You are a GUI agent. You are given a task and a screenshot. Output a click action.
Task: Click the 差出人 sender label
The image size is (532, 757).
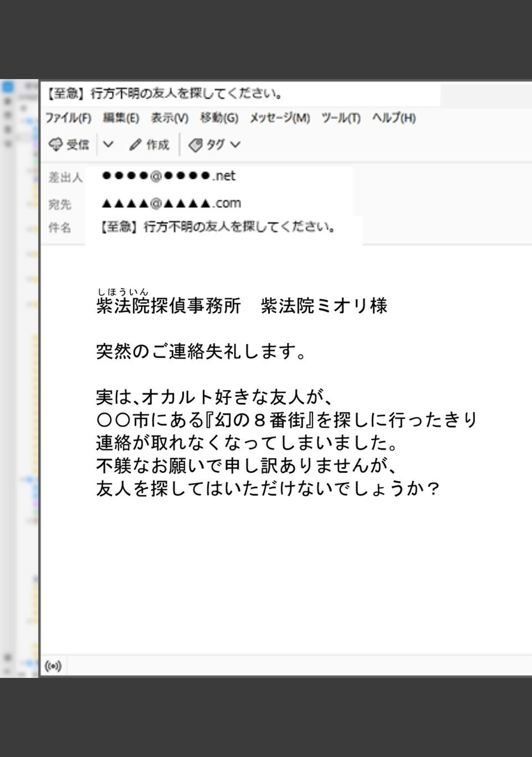tap(65, 178)
